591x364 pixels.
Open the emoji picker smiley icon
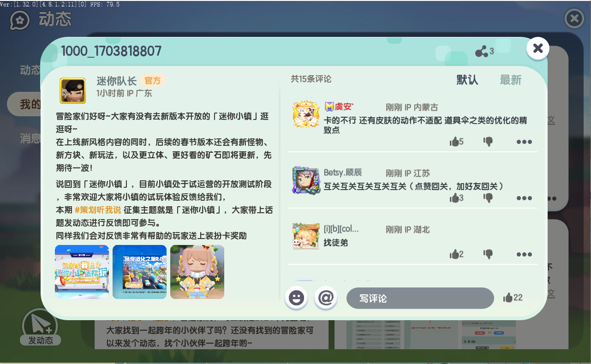[x=296, y=298]
